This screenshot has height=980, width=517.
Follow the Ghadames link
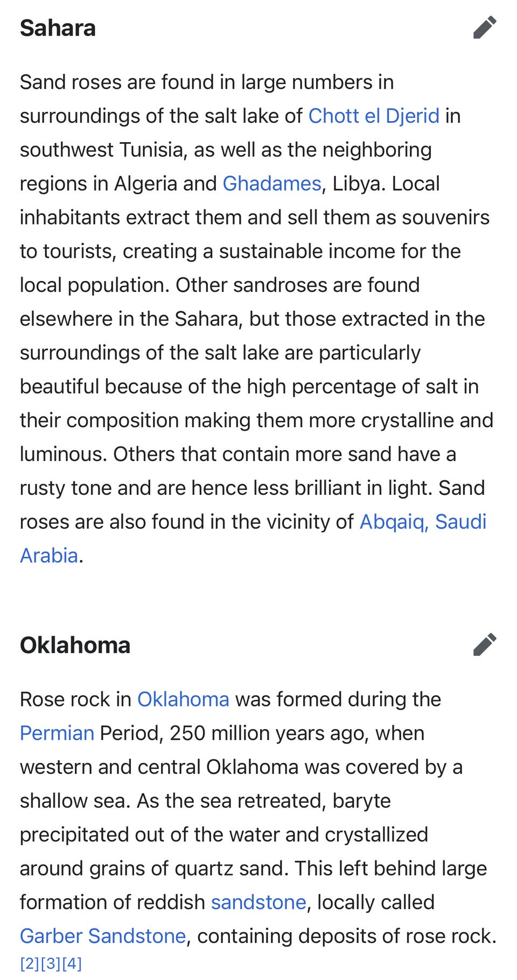(272, 184)
